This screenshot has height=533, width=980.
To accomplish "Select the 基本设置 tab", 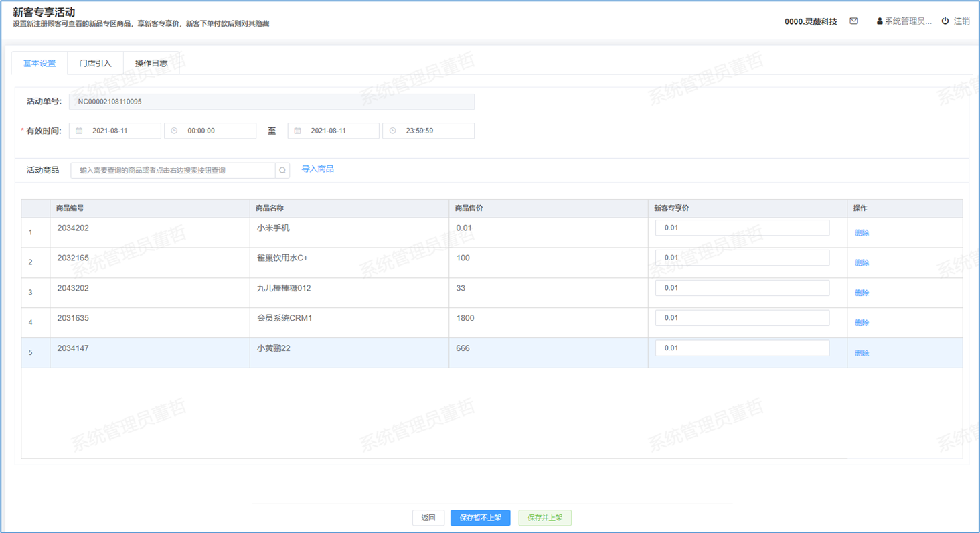I will 39,64.
